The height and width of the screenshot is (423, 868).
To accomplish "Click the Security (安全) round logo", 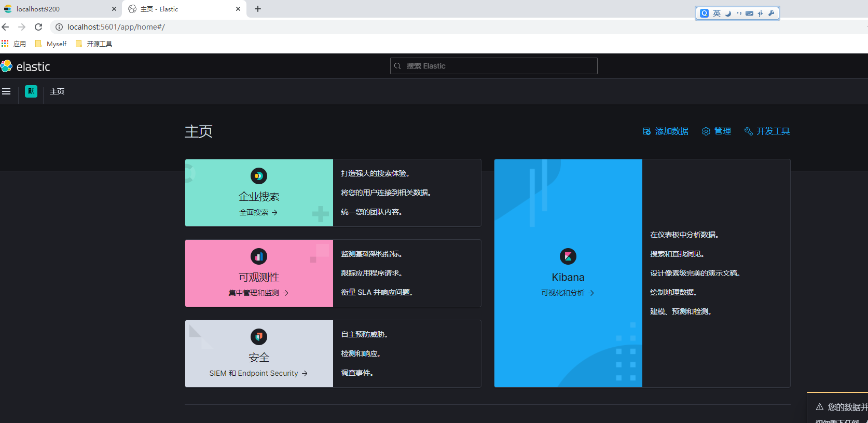I will [259, 337].
